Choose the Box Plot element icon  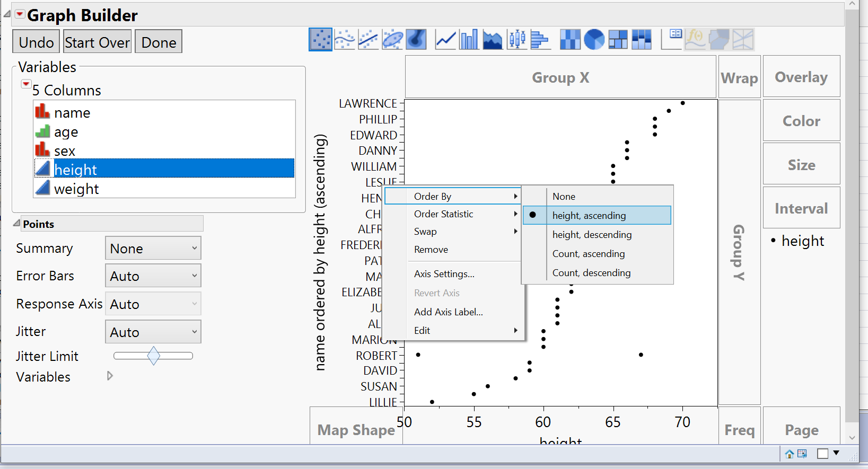pyautogui.click(x=516, y=40)
